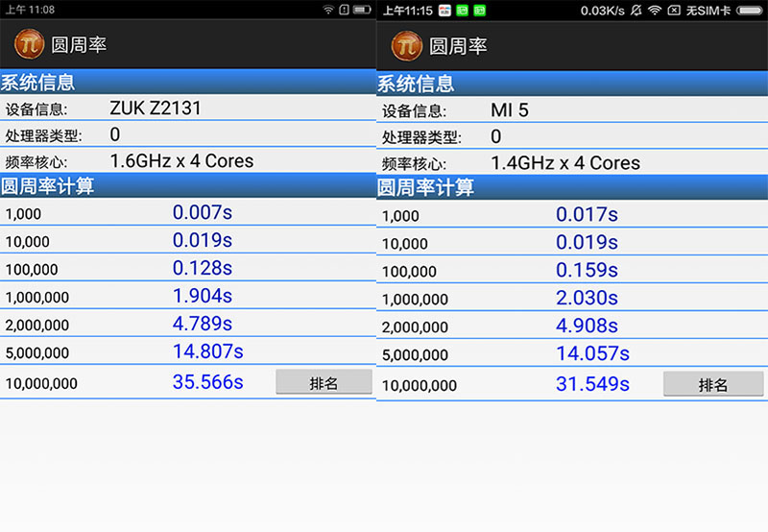Select device name ZUK Z2131
This screenshot has height=532, width=768.
pyautogui.click(x=156, y=109)
